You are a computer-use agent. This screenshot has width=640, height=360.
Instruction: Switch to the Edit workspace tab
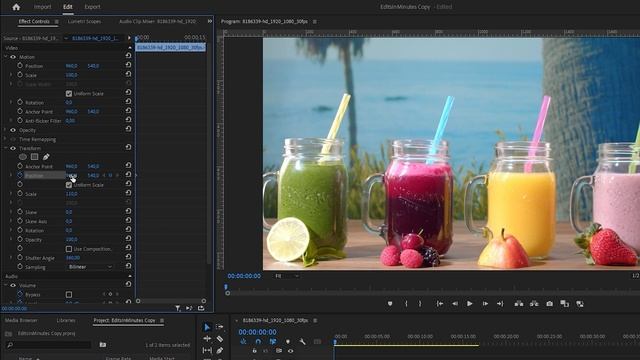[68, 7]
